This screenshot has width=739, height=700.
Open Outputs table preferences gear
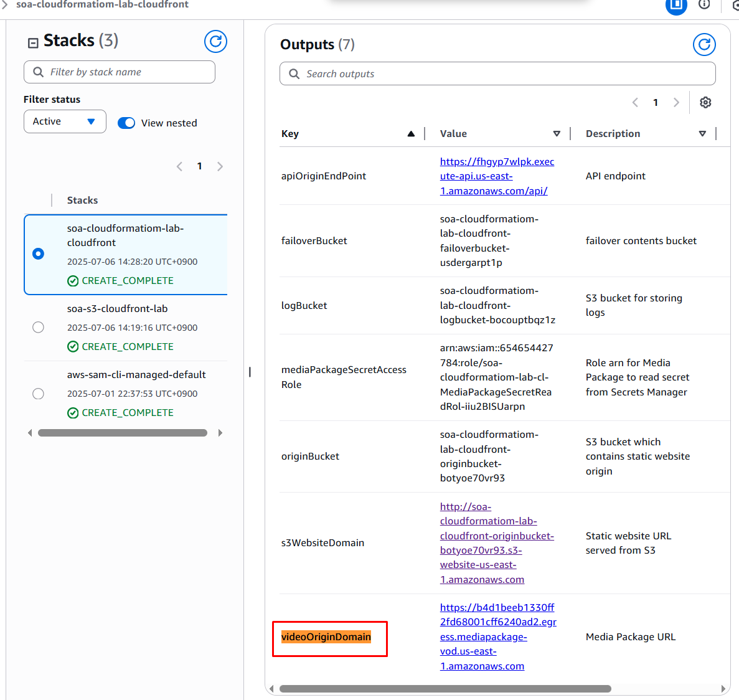click(x=705, y=103)
